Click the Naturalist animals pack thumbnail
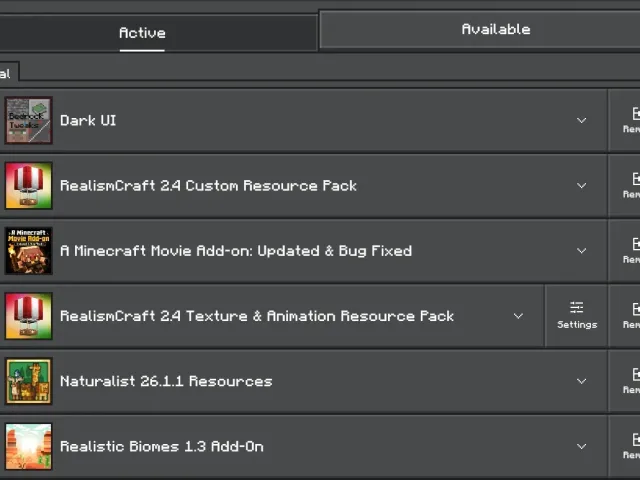 point(29,381)
